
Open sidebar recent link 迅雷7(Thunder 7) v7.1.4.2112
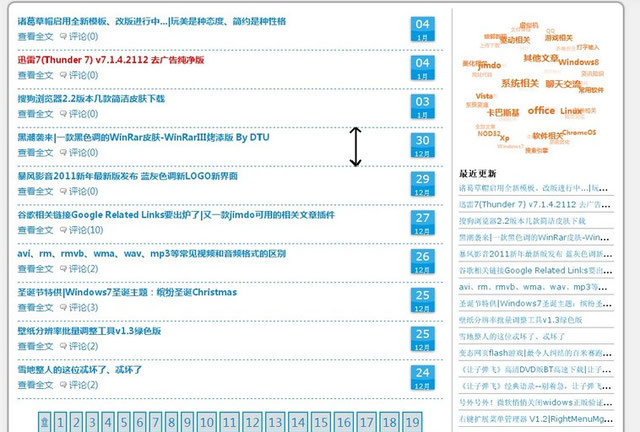point(534,205)
